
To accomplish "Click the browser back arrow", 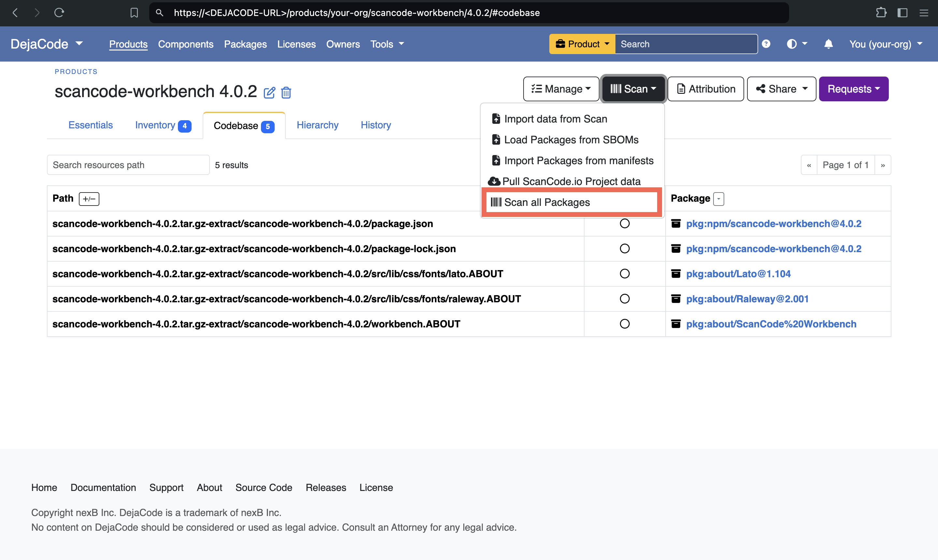I will [15, 13].
